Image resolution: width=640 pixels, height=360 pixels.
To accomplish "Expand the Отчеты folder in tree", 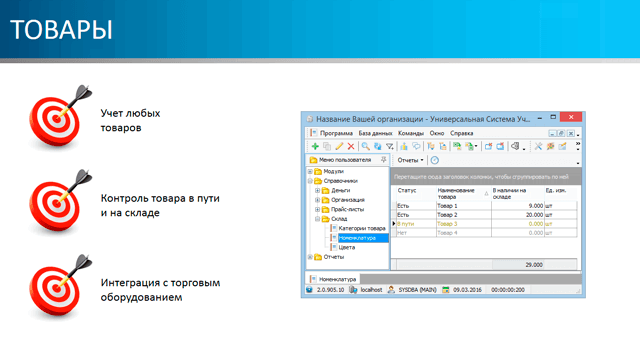I will pyautogui.click(x=310, y=257).
